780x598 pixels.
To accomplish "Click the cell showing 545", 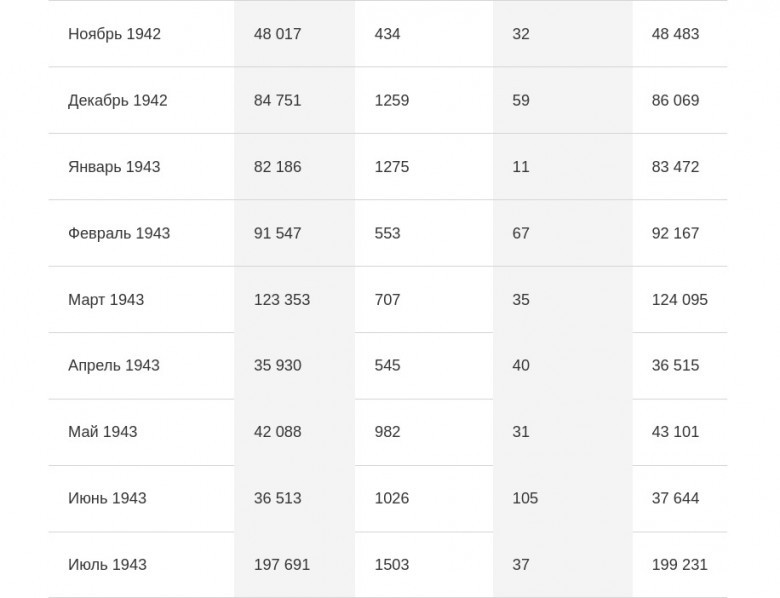I will (x=388, y=365).
